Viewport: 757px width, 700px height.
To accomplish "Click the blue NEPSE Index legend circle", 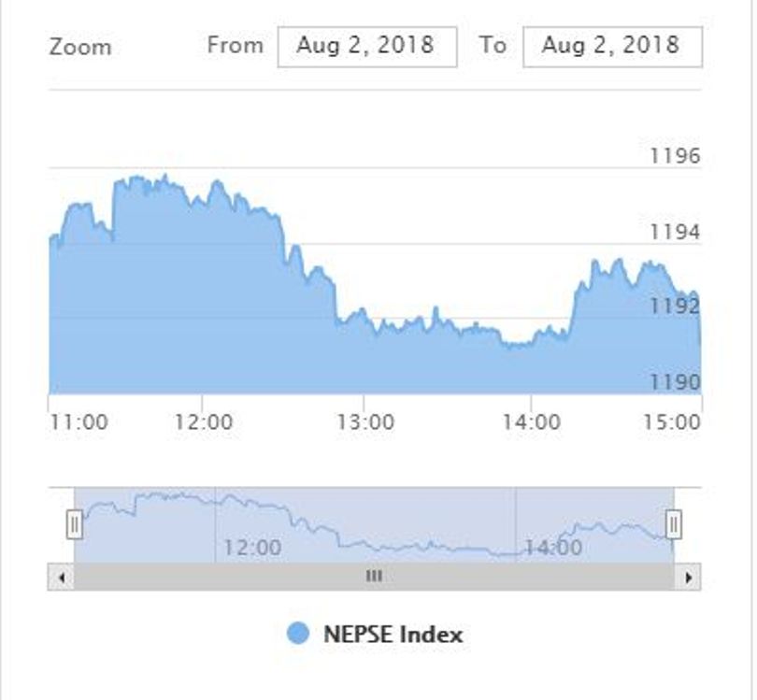I will click(x=298, y=634).
